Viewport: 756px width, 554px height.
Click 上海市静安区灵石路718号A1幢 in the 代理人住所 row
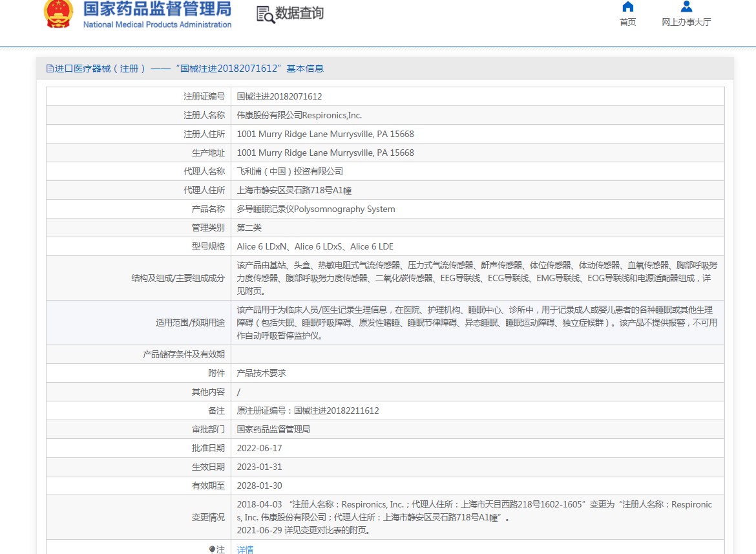[x=294, y=190]
